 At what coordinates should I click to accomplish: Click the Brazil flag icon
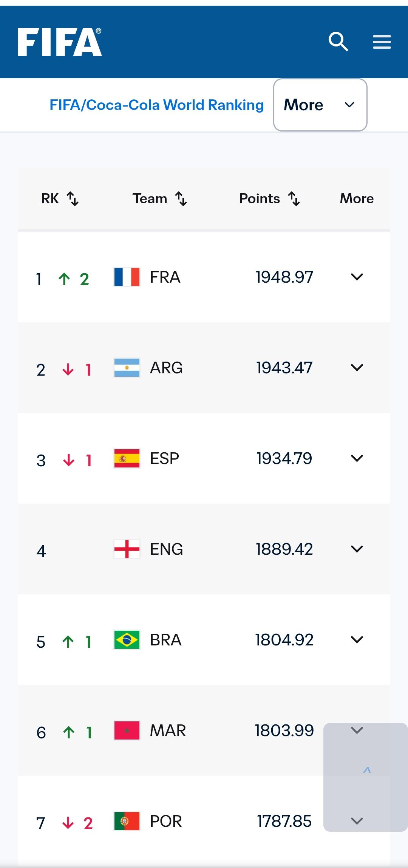point(127,640)
